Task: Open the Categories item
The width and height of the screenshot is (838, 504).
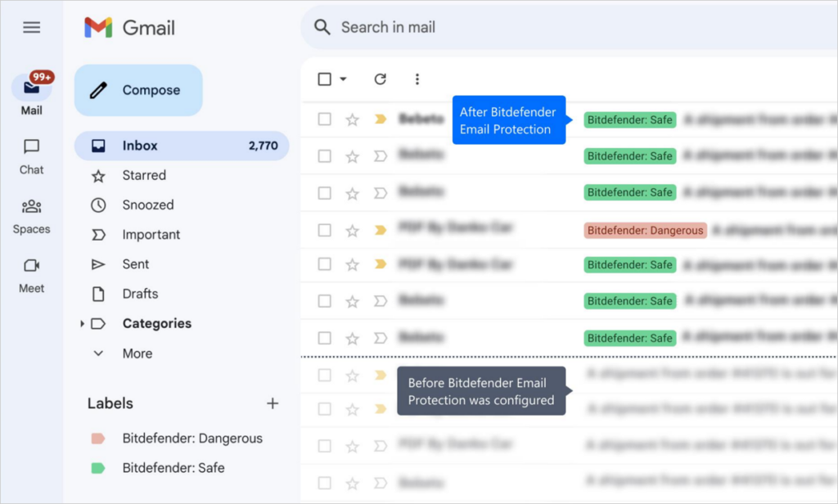Action: (x=156, y=323)
